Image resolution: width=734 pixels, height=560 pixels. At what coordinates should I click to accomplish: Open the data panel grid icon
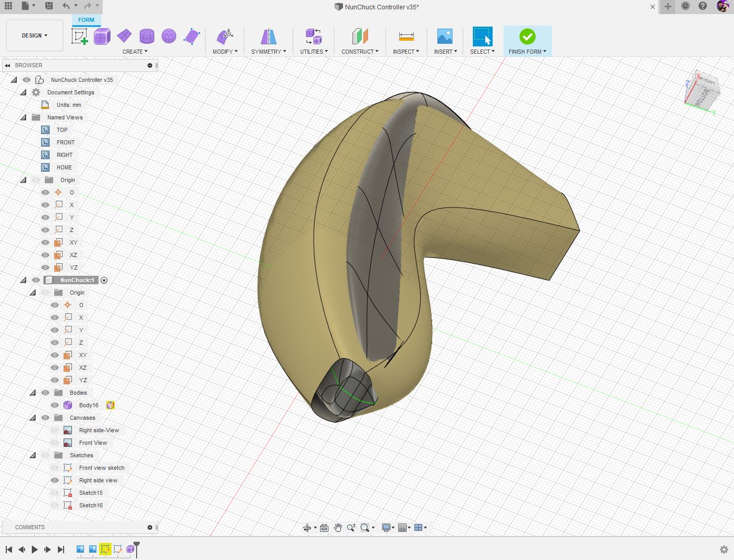click(8, 6)
